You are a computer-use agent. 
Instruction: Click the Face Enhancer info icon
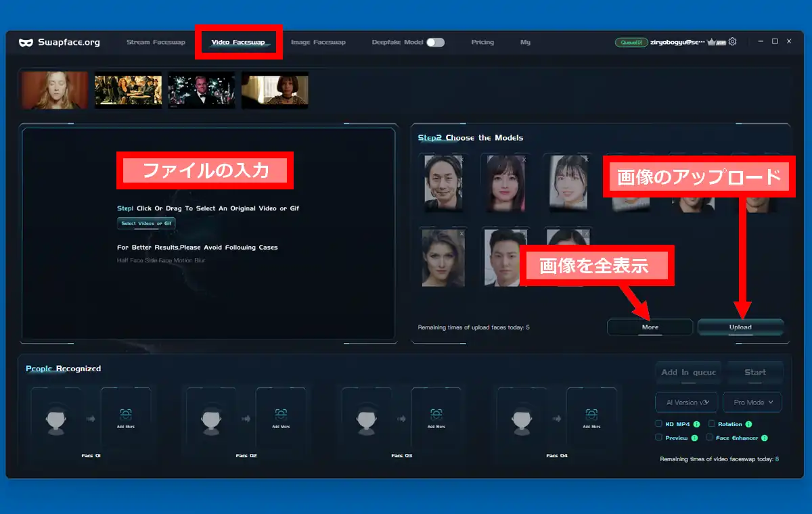(765, 438)
